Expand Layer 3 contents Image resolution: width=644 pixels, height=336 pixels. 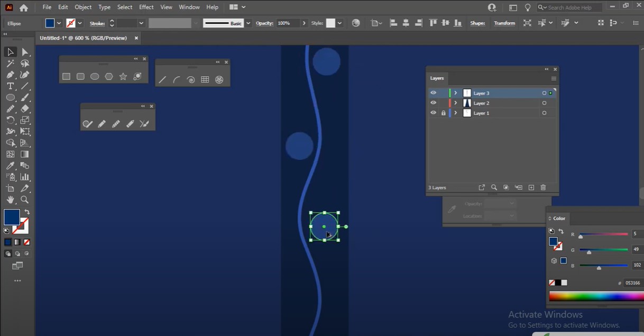click(x=455, y=93)
